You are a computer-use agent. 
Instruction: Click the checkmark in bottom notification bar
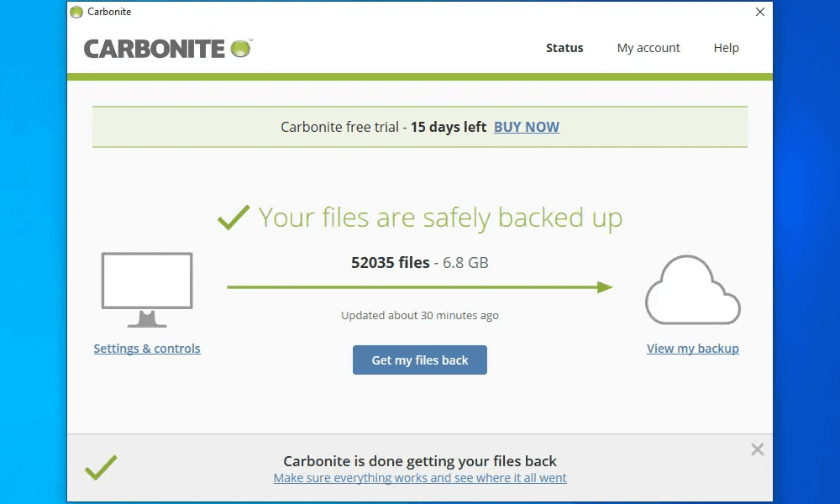pyautogui.click(x=101, y=467)
